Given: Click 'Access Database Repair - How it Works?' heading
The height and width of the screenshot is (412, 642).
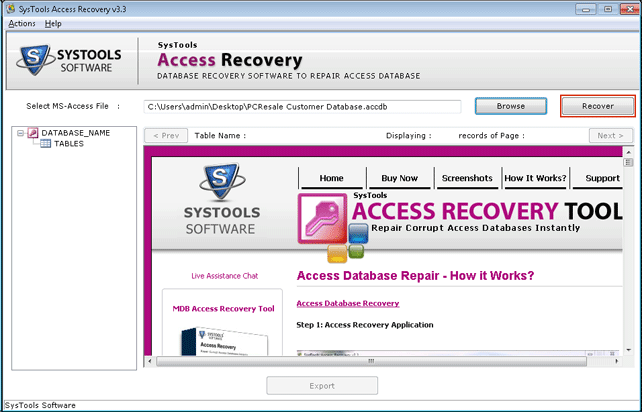Looking at the screenshot, I should tap(416, 276).
